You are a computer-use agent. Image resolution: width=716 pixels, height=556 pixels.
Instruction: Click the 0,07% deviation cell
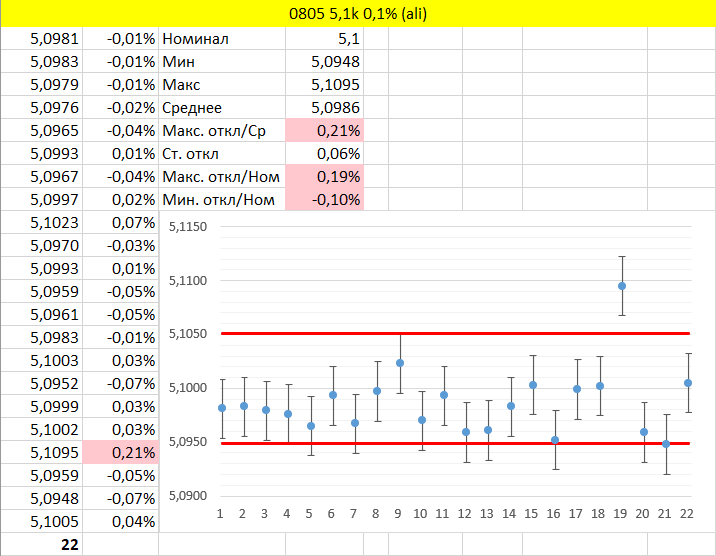[x=121, y=222]
